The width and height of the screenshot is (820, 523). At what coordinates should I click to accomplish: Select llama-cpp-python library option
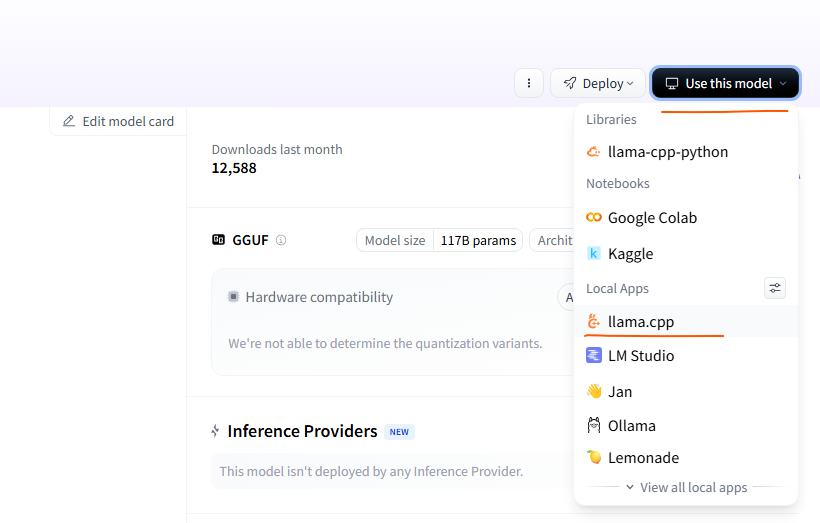[x=667, y=152]
